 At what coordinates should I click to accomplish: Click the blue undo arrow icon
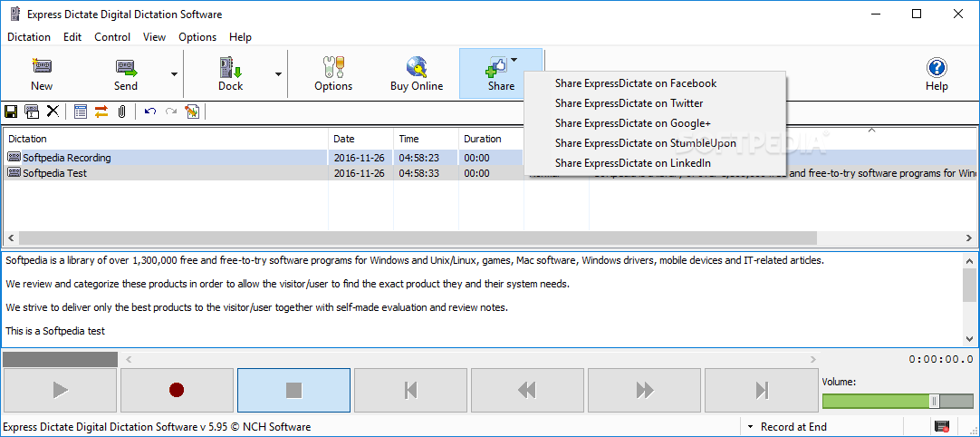pyautogui.click(x=150, y=112)
